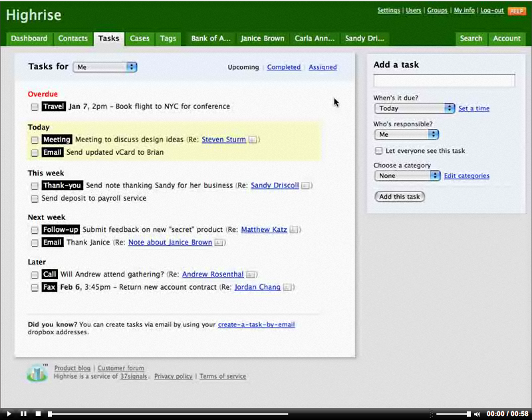Open the Account tab

(507, 39)
